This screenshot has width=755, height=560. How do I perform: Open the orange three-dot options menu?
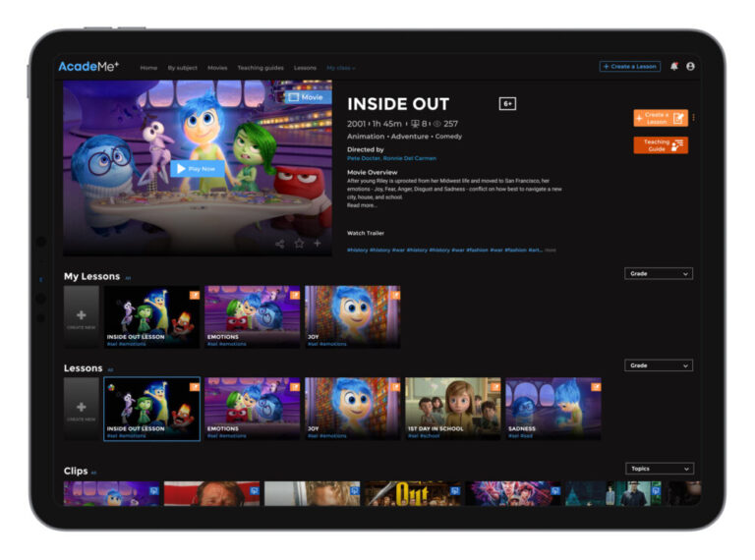693,117
